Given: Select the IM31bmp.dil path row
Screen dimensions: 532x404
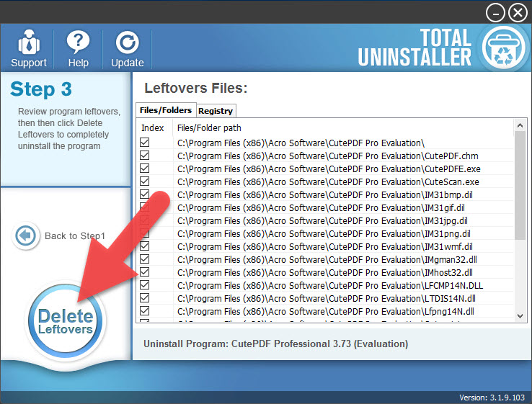Looking at the screenshot, I should 325,195.
